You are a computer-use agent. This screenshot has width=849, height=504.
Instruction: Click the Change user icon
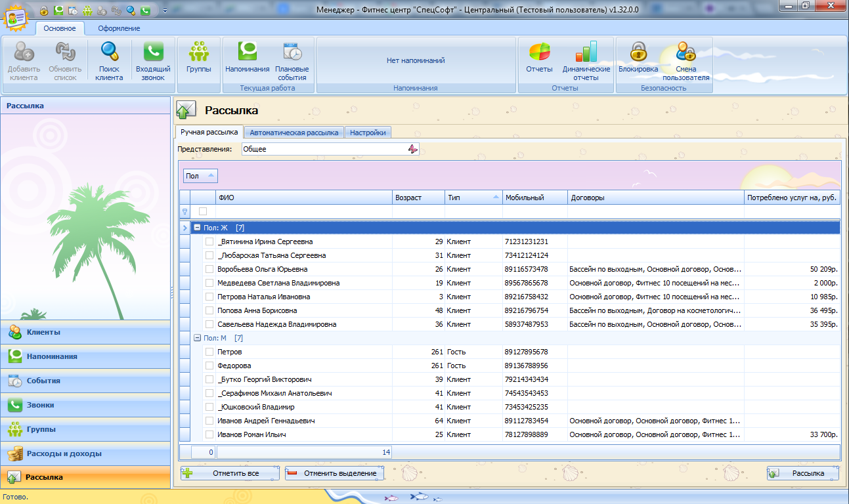click(x=686, y=52)
